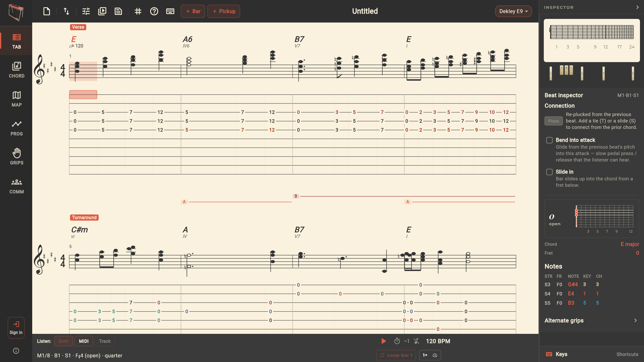The height and width of the screenshot is (362, 644).
Task: Add a new bar with + Bar
Action: pyautogui.click(x=193, y=11)
